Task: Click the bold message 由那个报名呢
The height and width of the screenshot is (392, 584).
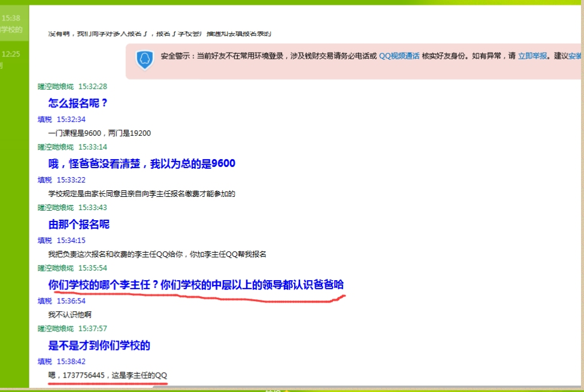Action: coord(79,224)
